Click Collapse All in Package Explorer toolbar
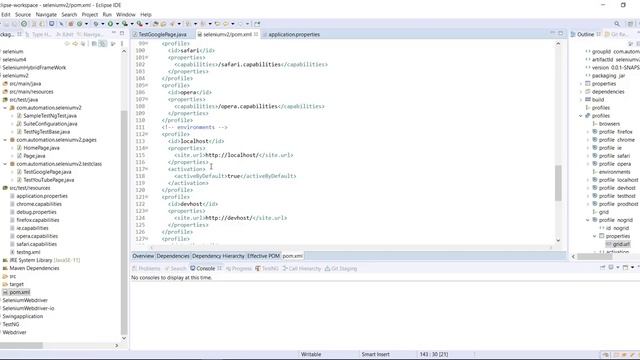Viewport: 640px width, 360px height. point(94,43)
